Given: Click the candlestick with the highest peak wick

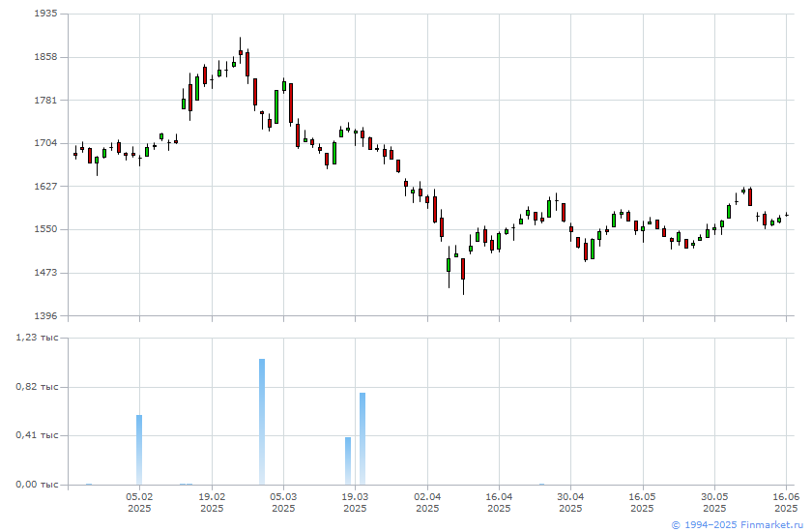Looking at the screenshot, I should tap(241, 50).
